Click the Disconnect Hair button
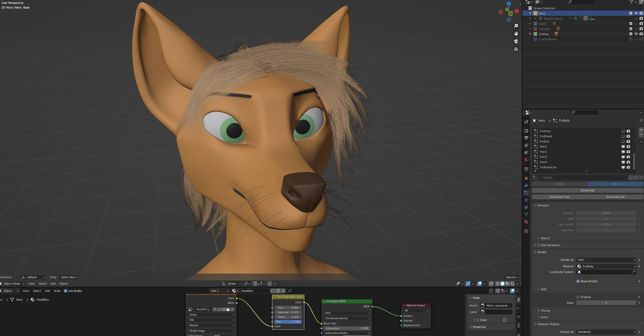Image resolution: width=644 pixels, height=336 pixels. click(560, 197)
